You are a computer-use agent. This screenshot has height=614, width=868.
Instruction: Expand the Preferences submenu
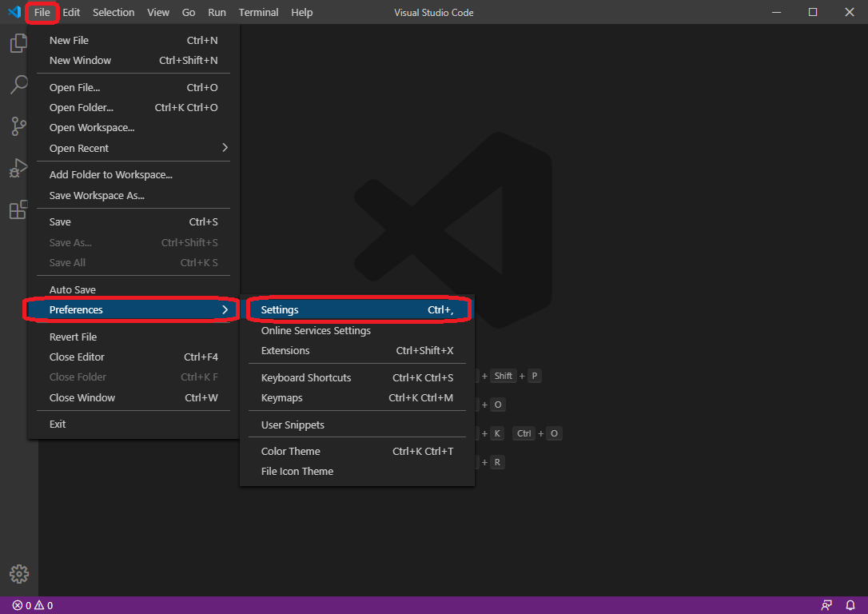click(x=133, y=309)
